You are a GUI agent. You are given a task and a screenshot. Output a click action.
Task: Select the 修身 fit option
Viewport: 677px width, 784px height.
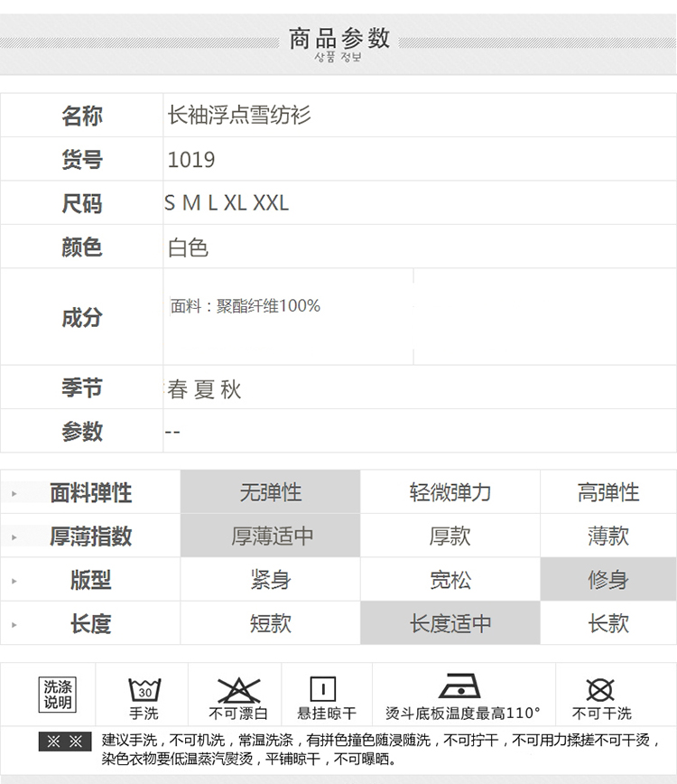coord(607,580)
